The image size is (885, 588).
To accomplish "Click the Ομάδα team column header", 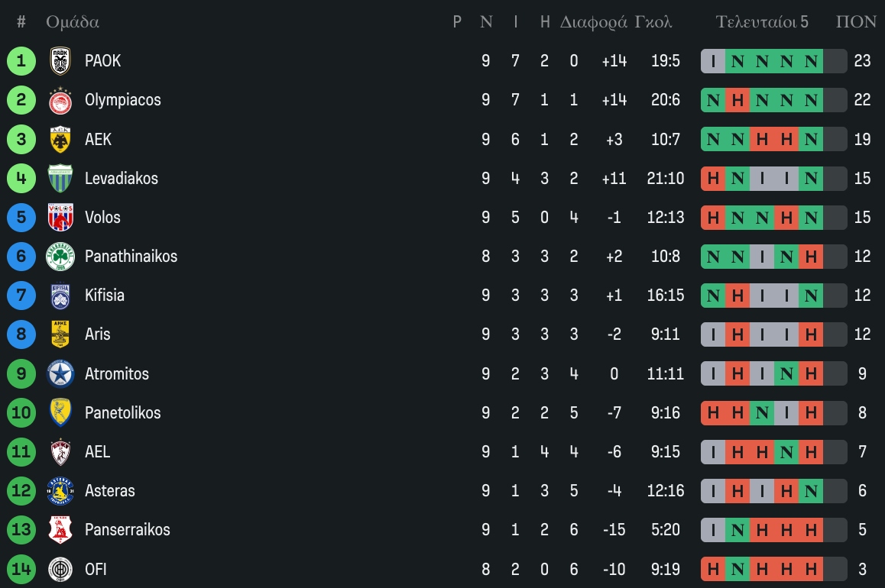I will 73,22.
